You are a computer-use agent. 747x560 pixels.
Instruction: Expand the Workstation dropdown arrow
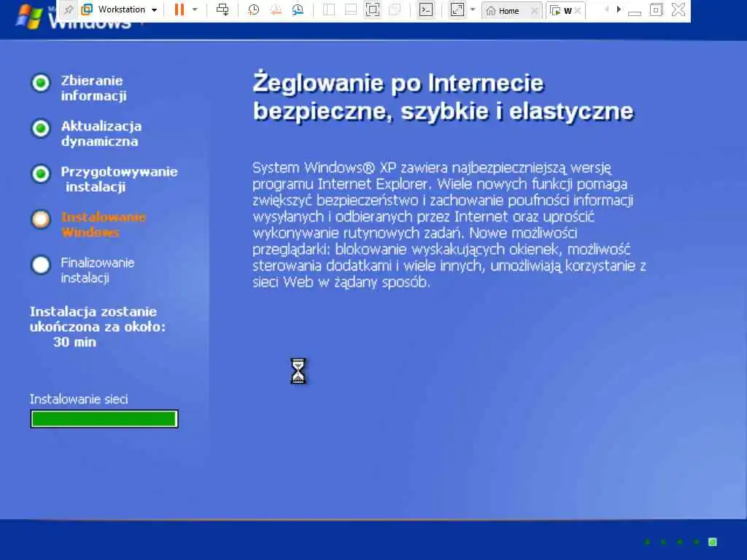[x=154, y=10]
